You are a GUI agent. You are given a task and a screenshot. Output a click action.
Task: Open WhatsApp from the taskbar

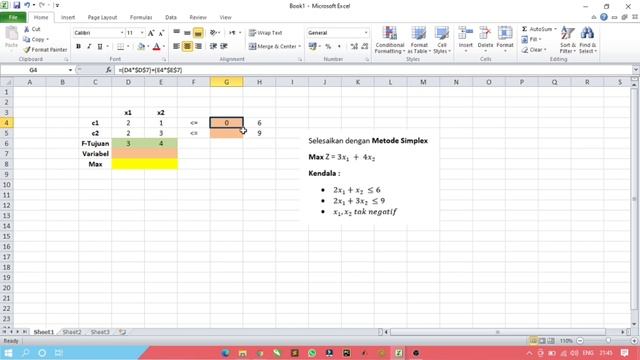pyautogui.click(x=312, y=353)
